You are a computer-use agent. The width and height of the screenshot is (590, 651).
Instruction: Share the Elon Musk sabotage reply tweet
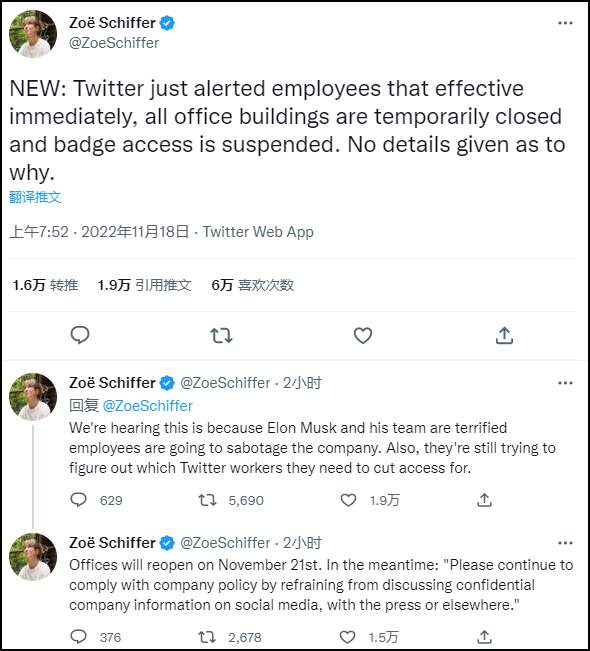click(x=484, y=500)
